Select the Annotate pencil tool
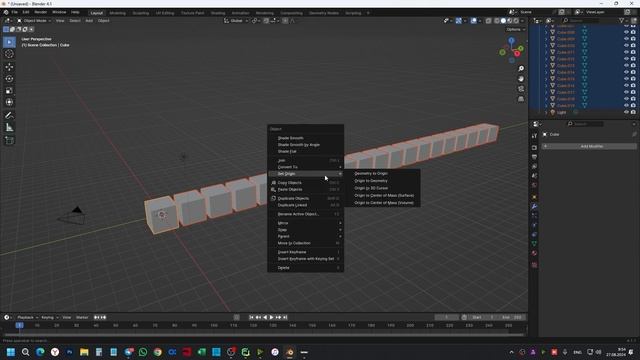The image size is (640, 360). click(9, 116)
